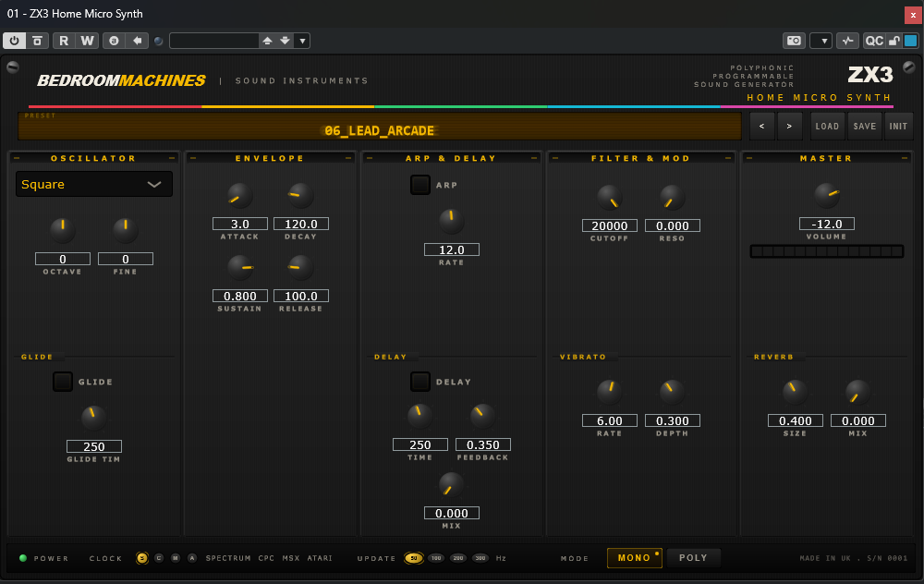Click the Decay value field showing 120.0
This screenshot has width=924, height=584.
301,224
